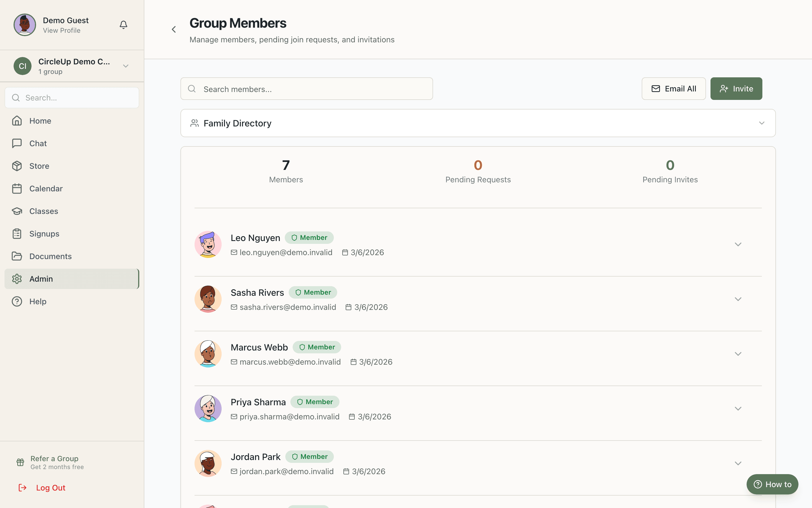Focus the Search members field

[x=307, y=89]
